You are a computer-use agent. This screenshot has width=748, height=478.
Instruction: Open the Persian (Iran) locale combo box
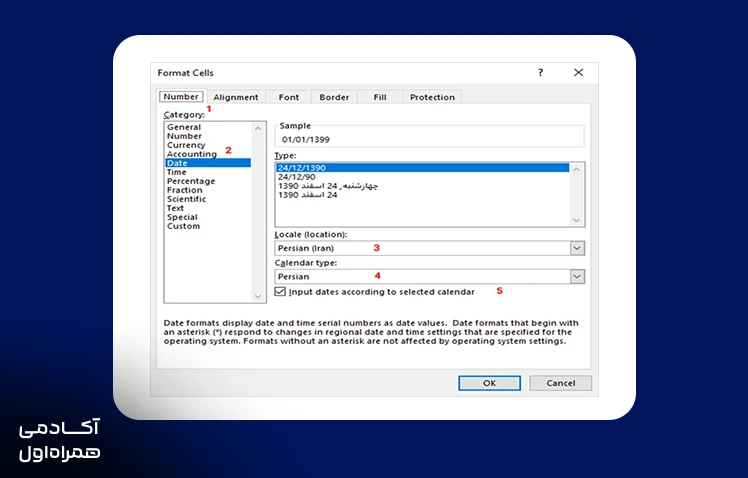(429, 248)
